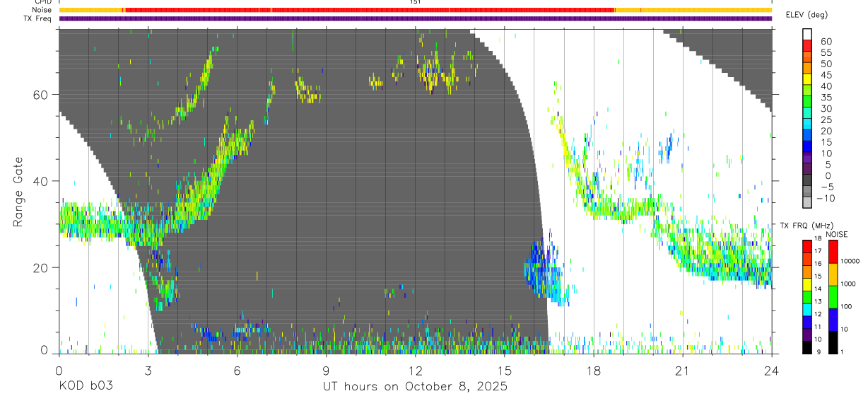The width and height of the screenshot is (868, 401).
Task: Click the "TX Freq" row label at top left
Action: point(38,18)
